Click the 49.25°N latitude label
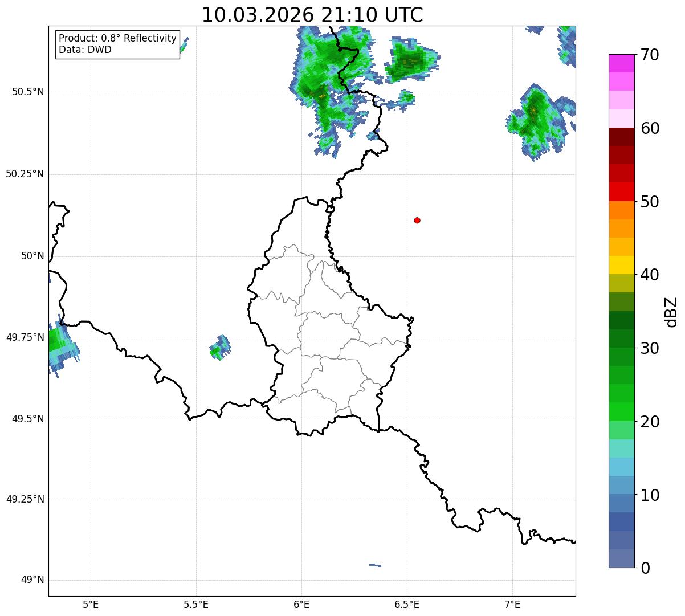 (x=25, y=500)
